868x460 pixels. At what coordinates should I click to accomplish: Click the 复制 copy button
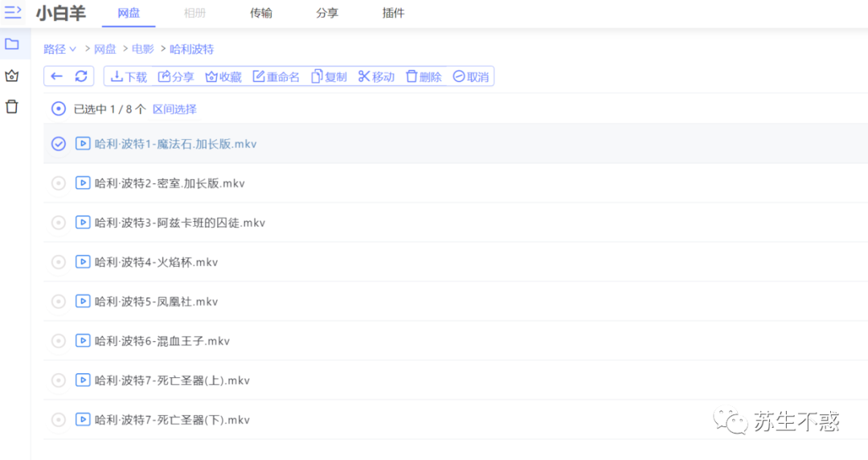pyautogui.click(x=329, y=76)
